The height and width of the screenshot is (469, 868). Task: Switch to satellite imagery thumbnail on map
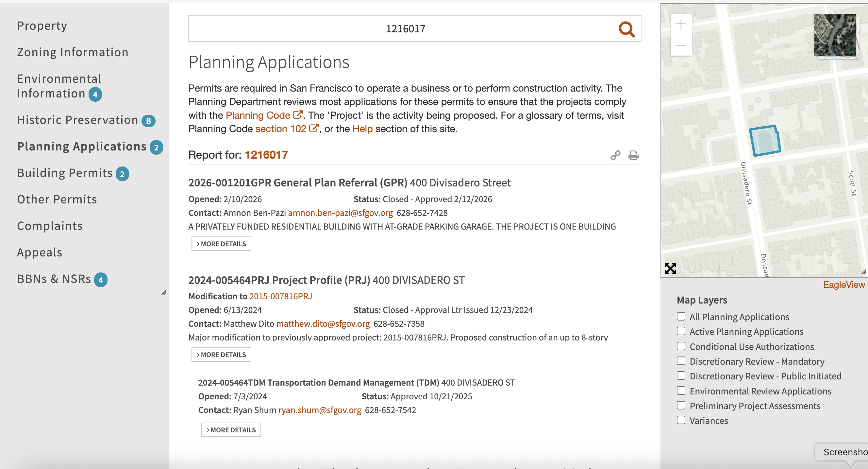pos(835,35)
